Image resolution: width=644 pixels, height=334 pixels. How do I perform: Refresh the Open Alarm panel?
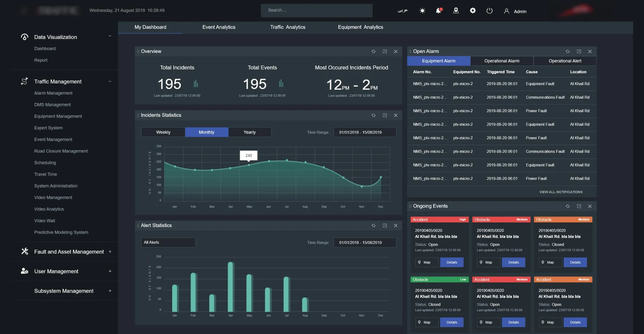(x=568, y=52)
